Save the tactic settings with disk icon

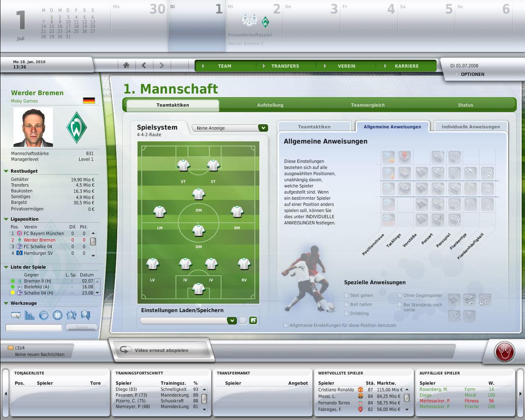253,320
